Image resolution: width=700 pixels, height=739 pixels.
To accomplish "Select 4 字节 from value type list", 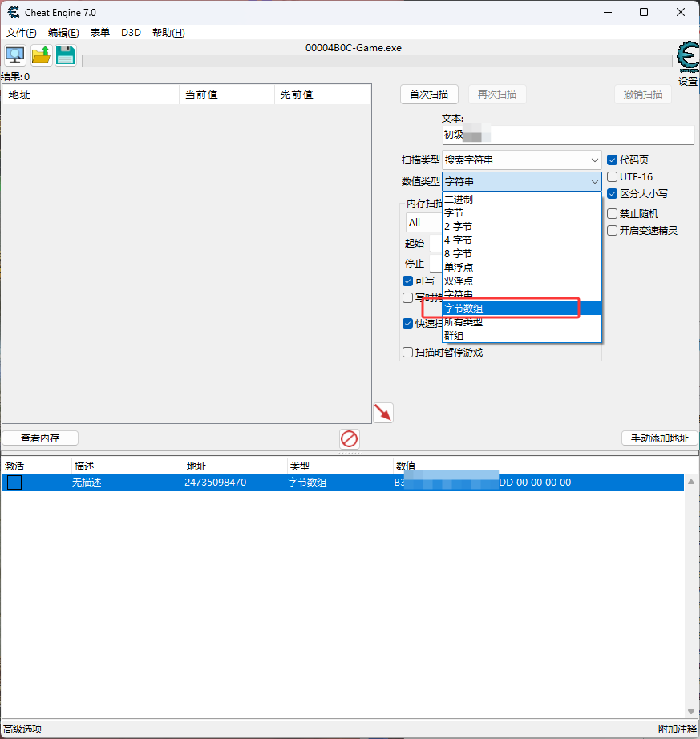I will pos(521,240).
